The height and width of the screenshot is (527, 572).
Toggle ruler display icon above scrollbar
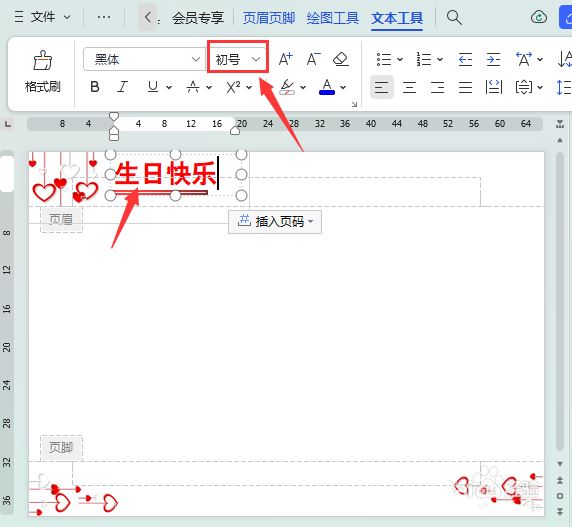pyautogui.click(x=560, y=124)
